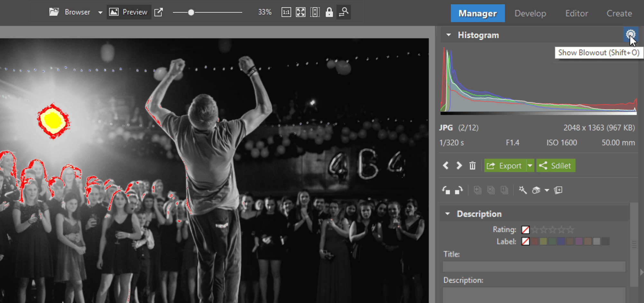Open the batch filter dropdown arrow
The width and height of the screenshot is (644, 303).
pos(547,190)
